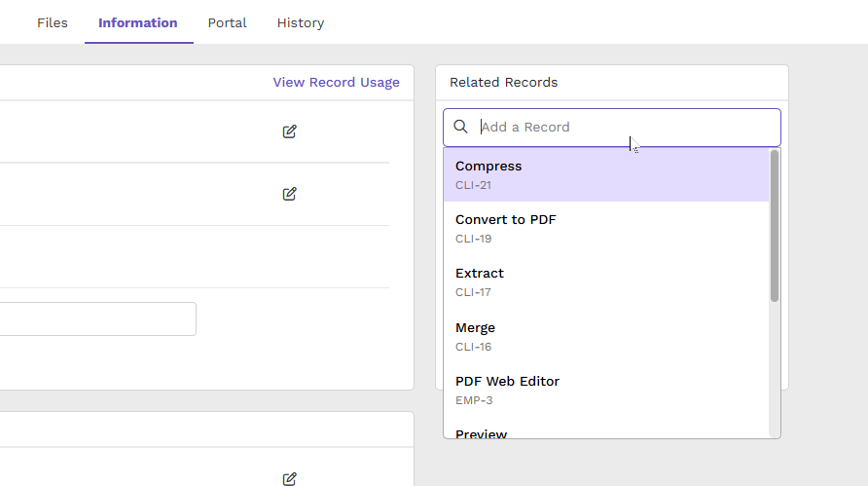Click the second edit pencil icon in the upper panel
The width and height of the screenshot is (868, 486).
click(290, 194)
